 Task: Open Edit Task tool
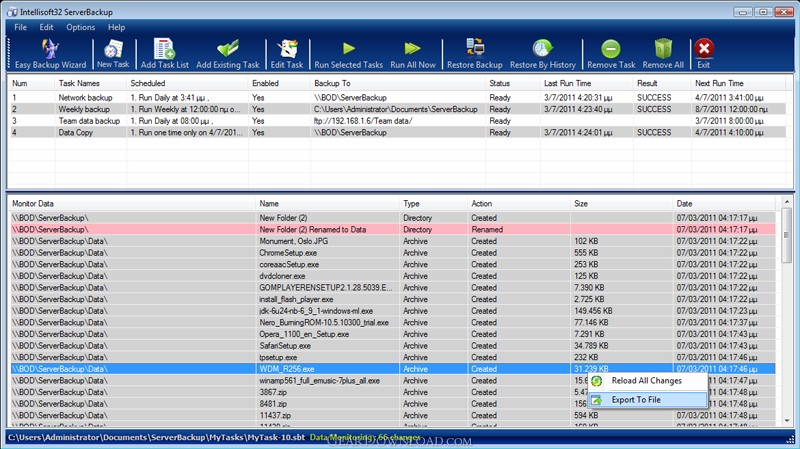pos(287,54)
